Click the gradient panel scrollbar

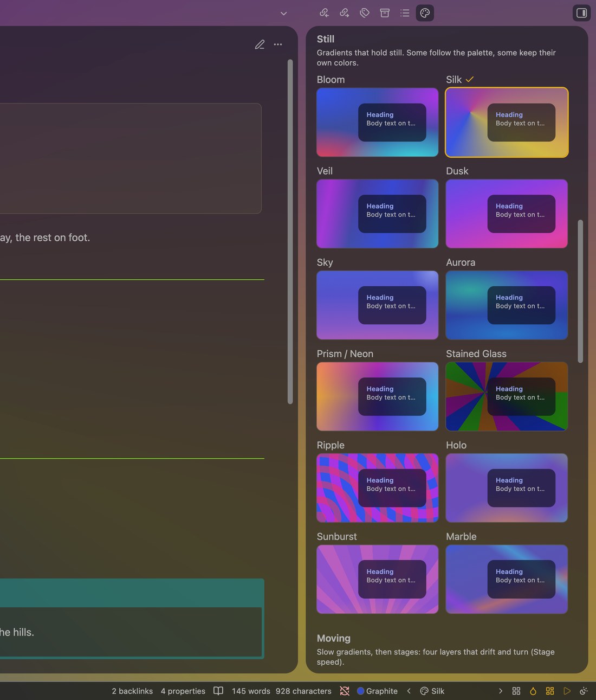click(580, 291)
